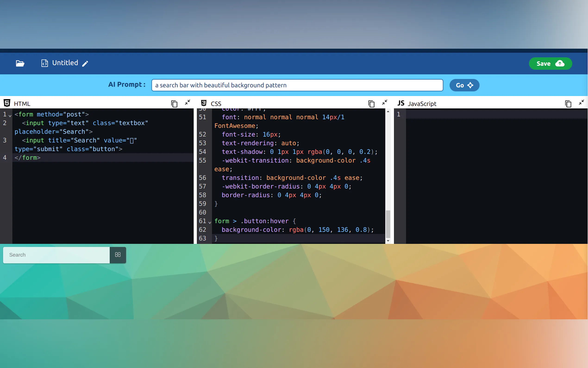Click line 1 of the JavaScript editor
588x368 pixels.
[x=496, y=114]
